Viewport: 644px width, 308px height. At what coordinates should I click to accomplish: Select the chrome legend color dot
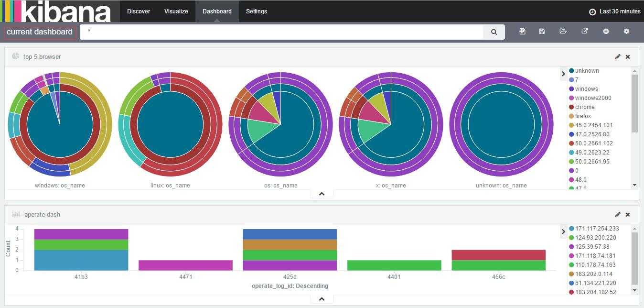tap(571, 107)
